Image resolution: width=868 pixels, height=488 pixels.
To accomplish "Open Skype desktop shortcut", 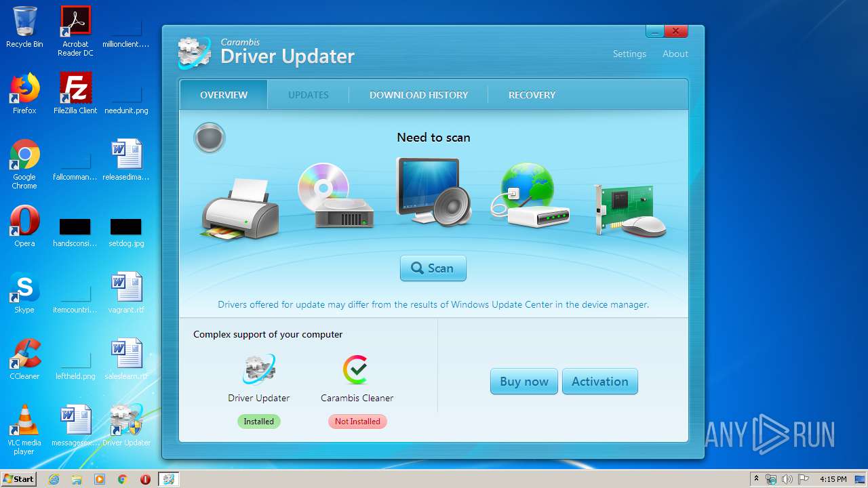I will pos(24,293).
